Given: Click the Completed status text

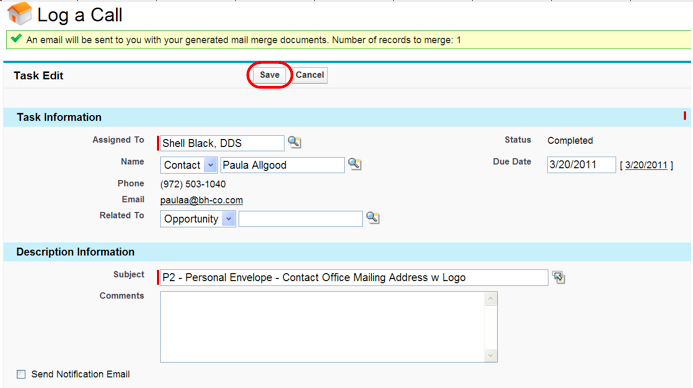Looking at the screenshot, I should 570,141.
